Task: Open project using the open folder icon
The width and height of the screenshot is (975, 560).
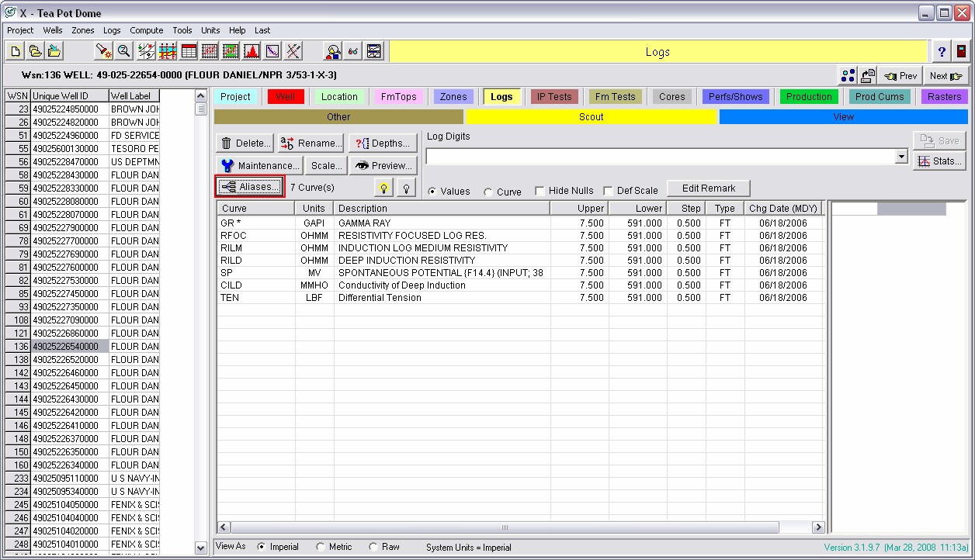Action: 35,51
